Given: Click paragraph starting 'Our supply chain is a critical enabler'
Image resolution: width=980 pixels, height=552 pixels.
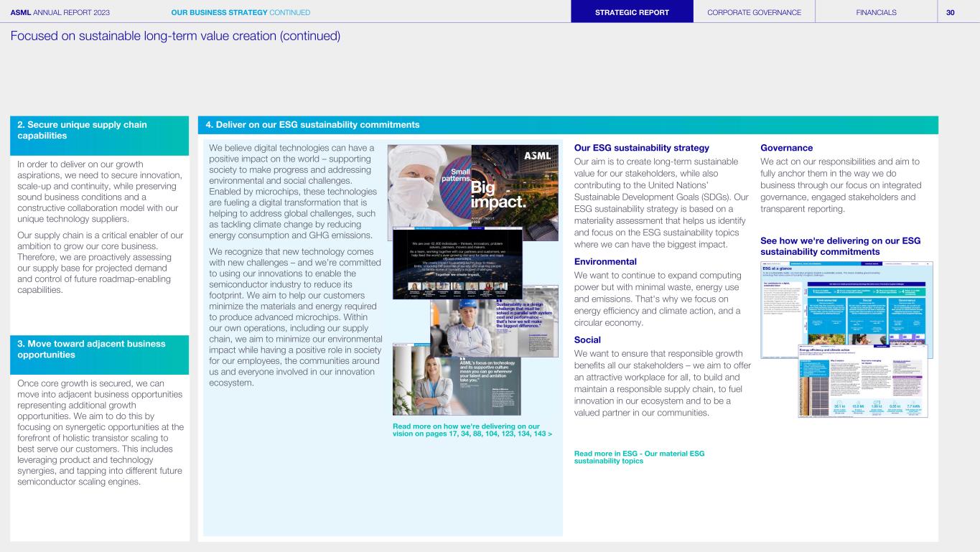Looking at the screenshot, I should tap(99, 262).
